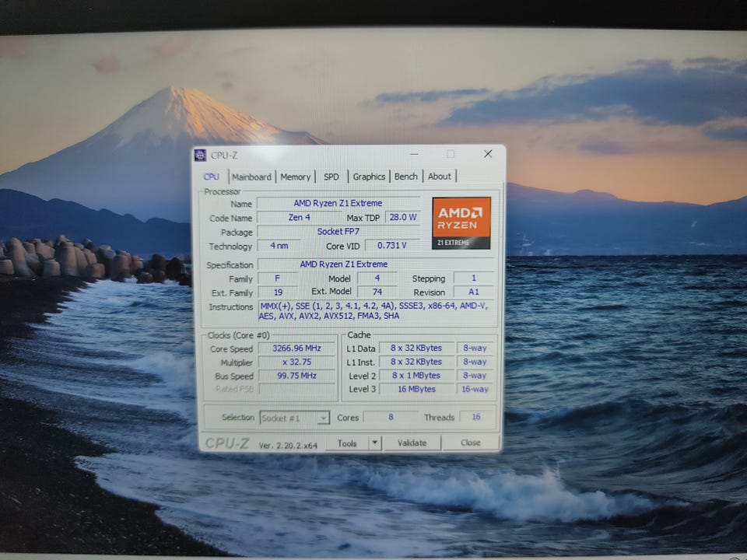The image size is (747, 560).
Task: Open the Tools button
Action: tap(347, 443)
